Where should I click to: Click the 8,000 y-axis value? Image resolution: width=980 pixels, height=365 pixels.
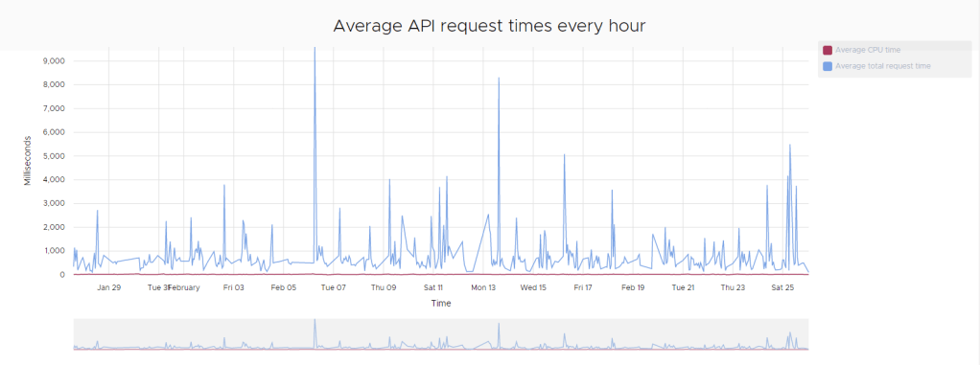(x=54, y=84)
